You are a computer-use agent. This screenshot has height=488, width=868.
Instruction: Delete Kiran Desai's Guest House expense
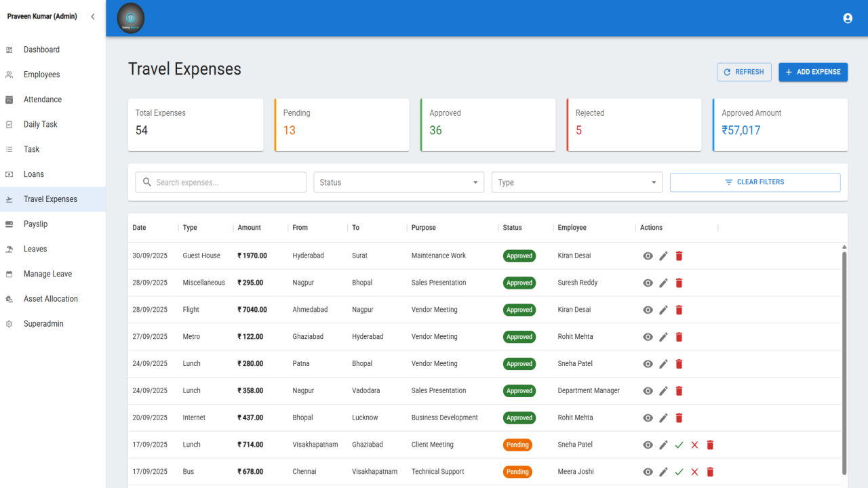tap(679, 256)
